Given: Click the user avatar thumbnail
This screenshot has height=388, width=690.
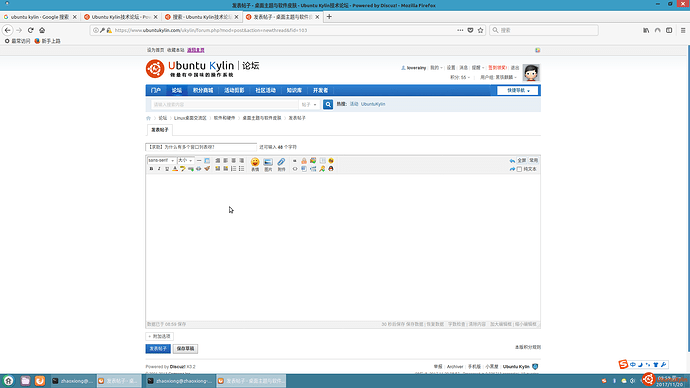Looking at the screenshot, I should tap(531, 73).
